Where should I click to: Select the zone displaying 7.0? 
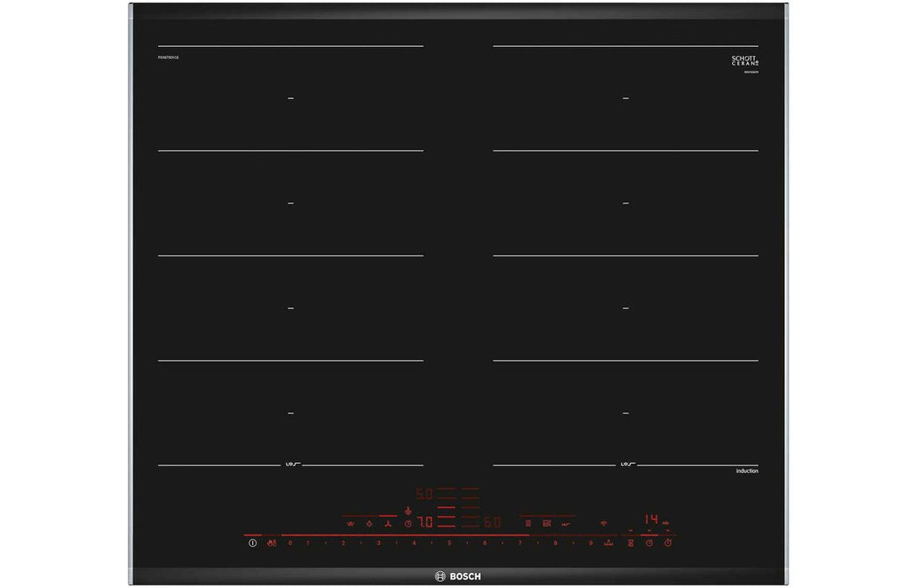point(425,522)
